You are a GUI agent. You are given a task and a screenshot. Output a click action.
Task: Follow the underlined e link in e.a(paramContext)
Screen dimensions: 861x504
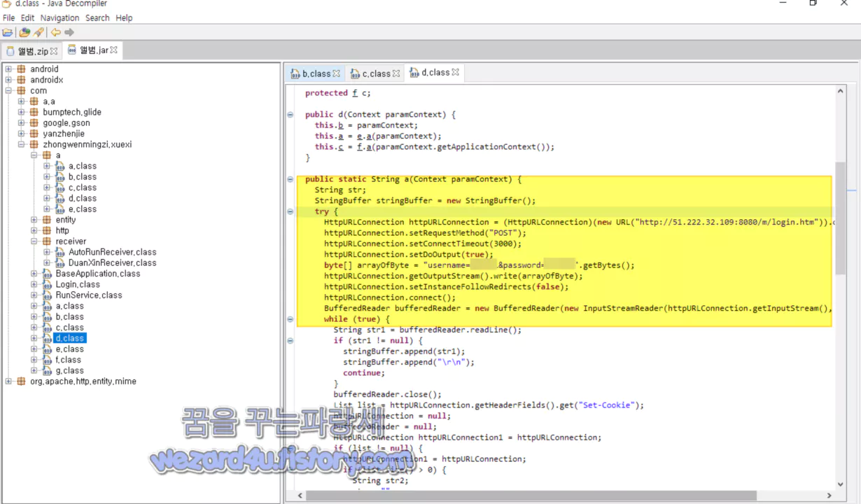[x=359, y=136]
